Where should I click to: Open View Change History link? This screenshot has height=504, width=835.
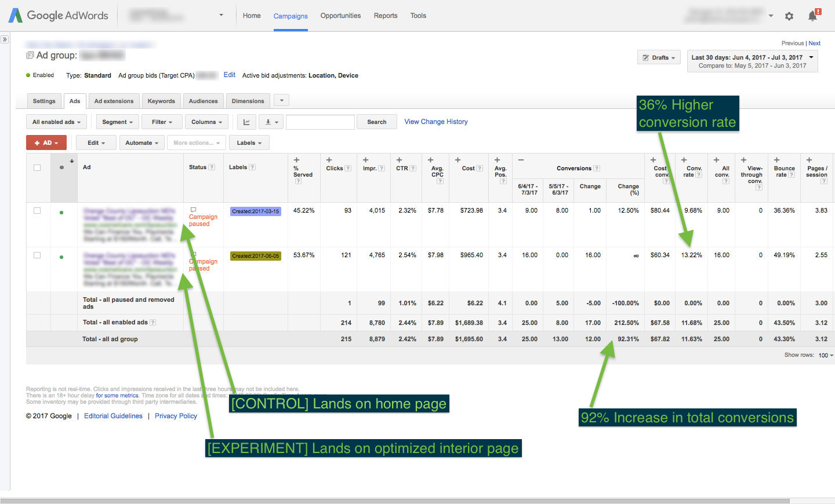tap(435, 122)
